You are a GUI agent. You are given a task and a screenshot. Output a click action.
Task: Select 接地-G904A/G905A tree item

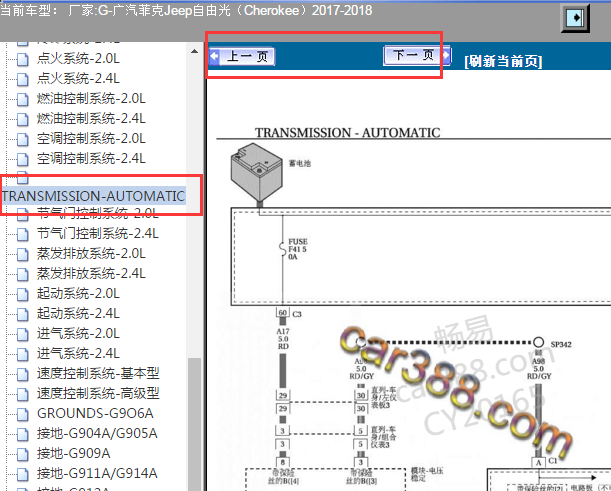tap(97, 433)
